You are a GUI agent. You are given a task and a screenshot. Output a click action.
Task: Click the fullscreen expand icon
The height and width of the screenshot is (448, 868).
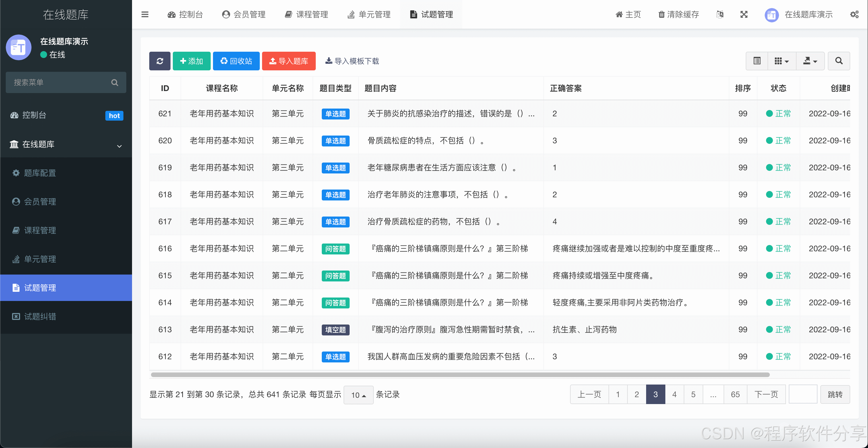coord(744,14)
